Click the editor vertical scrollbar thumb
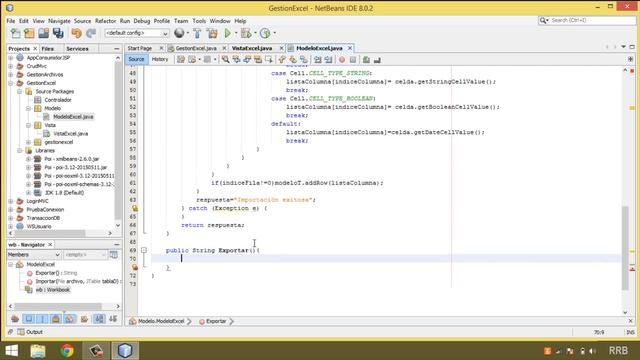Viewport: 640px width, 360px height. [x=625, y=248]
